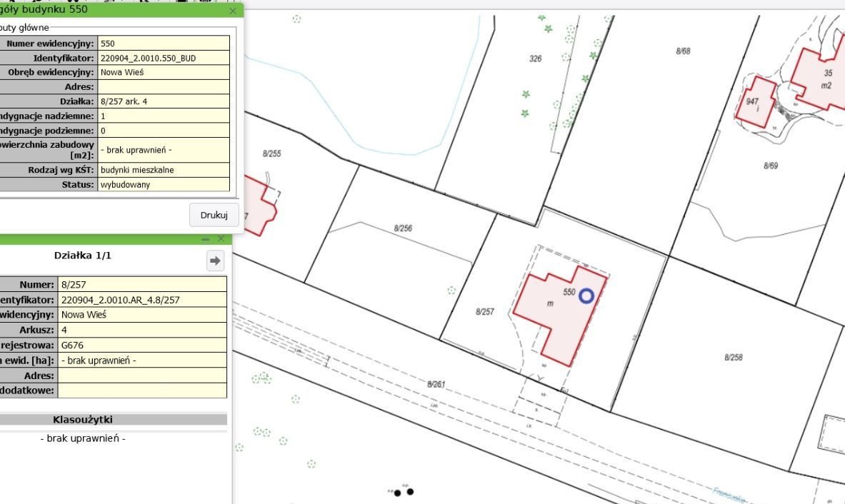Select parcel 8/258 on the map
This screenshot has width=845, height=504.
[x=733, y=357]
